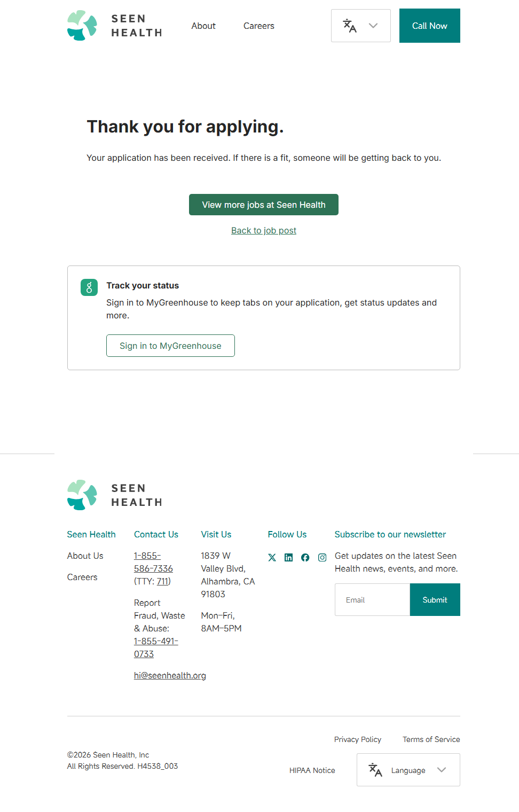Click Sign in to MyGreenhouse button

(170, 346)
